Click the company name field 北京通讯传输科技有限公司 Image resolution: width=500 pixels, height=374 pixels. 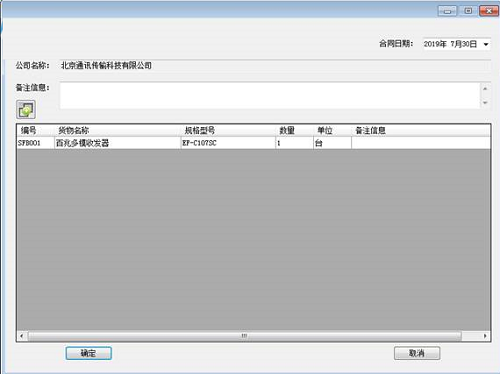coord(275,66)
